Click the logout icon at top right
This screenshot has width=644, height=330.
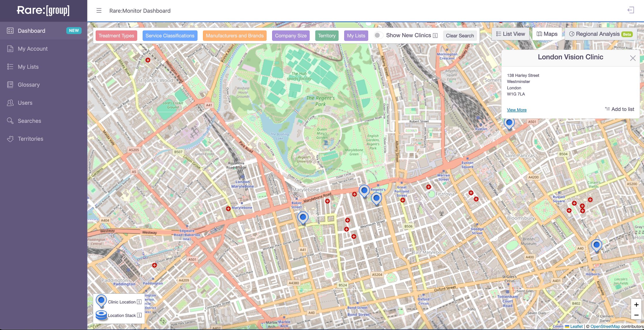631,10
